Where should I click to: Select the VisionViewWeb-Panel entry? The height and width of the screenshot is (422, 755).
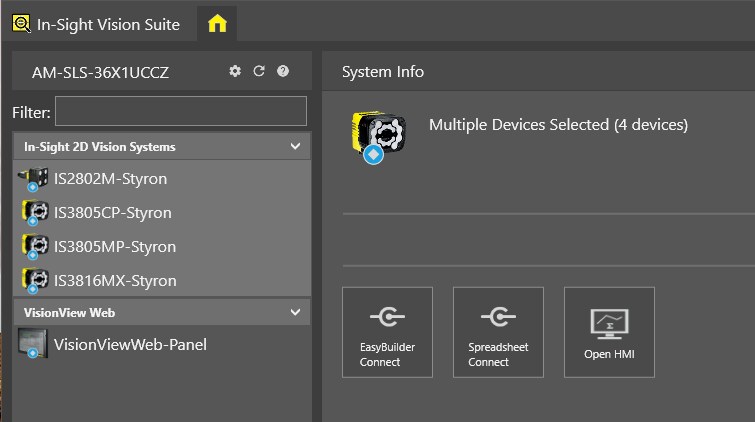tap(162, 344)
